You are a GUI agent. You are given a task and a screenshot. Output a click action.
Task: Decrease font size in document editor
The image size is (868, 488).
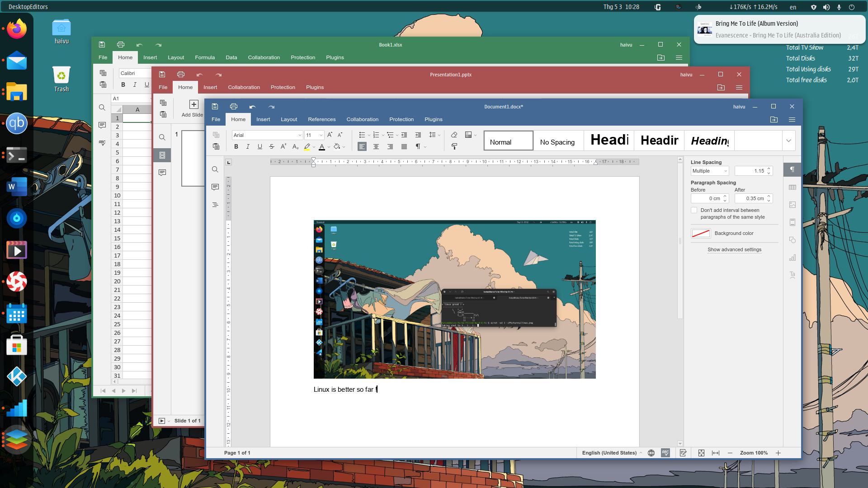pos(340,135)
